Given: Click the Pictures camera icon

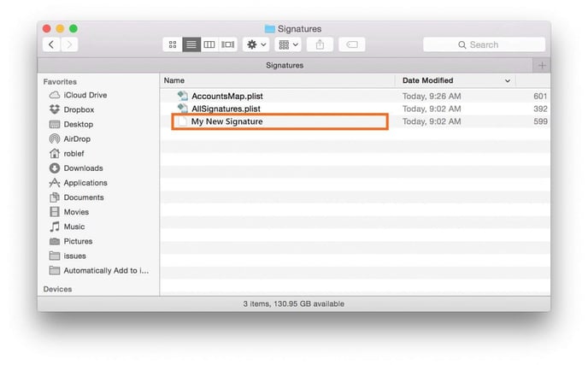Looking at the screenshot, I should coord(55,241).
